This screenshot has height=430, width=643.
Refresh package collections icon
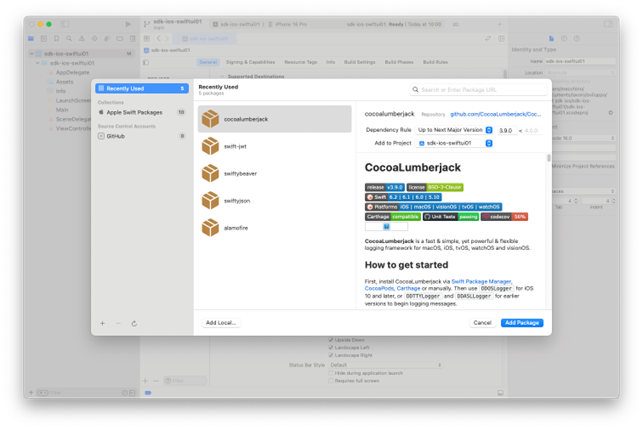134,323
